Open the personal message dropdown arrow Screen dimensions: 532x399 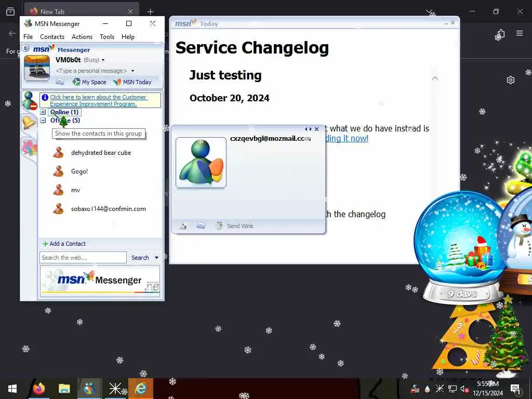[132, 71]
